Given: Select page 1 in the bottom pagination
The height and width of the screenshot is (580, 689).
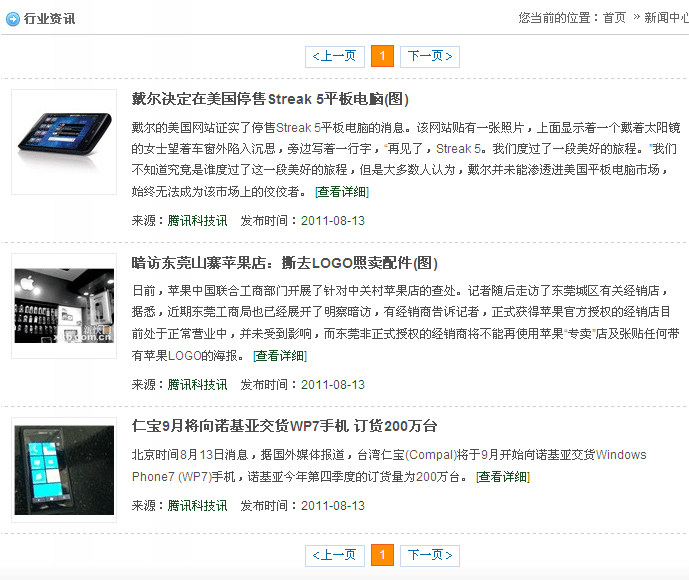Looking at the screenshot, I should 382,555.
